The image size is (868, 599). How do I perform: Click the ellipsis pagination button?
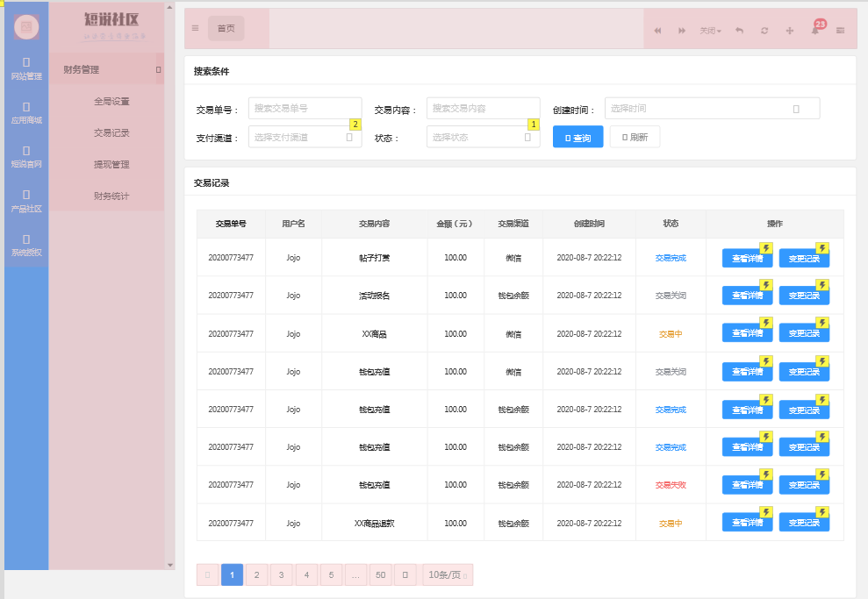pyautogui.click(x=355, y=574)
